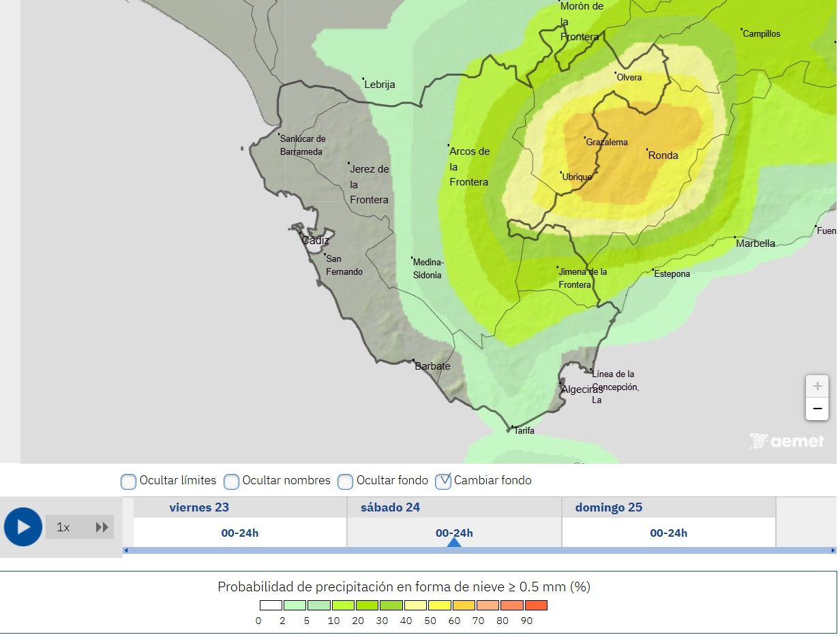
Task: Enable the Ocultar fondo checkbox
Action: (x=346, y=481)
